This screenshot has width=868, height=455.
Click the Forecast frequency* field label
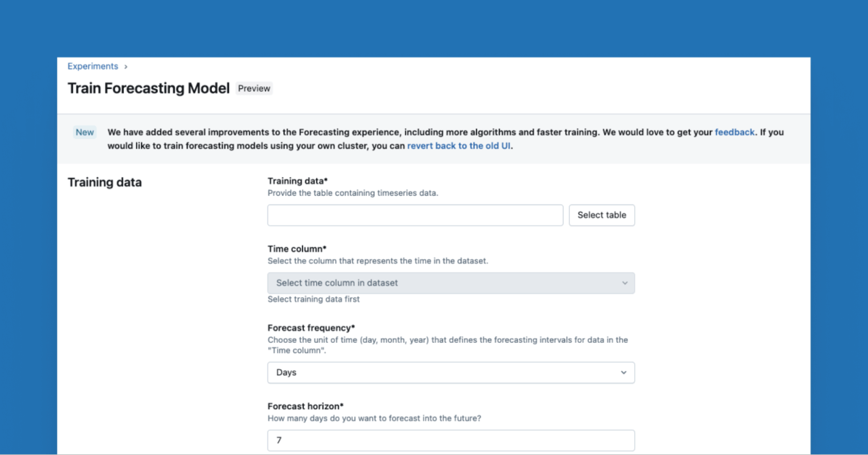pyautogui.click(x=311, y=328)
